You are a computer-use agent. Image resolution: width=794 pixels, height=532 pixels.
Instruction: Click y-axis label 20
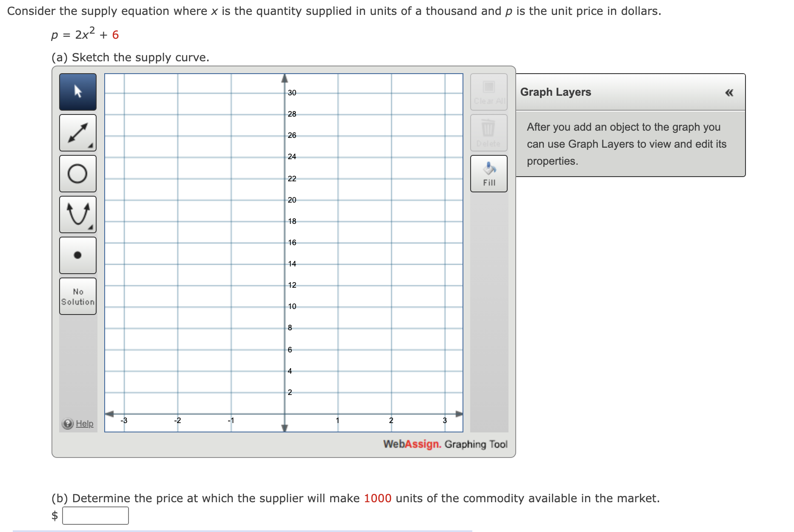[x=292, y=200]
